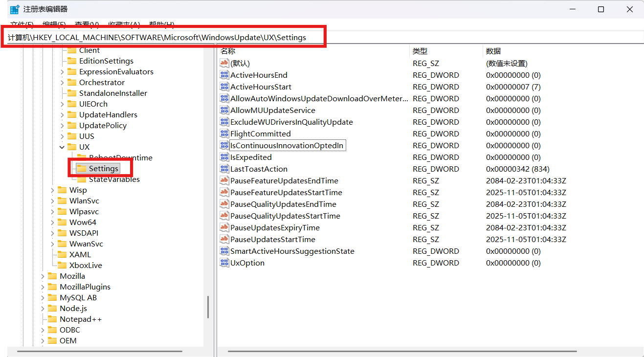Click the folder icon of Notepad++ key
This screenshot has width=644, height=357.
coord(52,319)
